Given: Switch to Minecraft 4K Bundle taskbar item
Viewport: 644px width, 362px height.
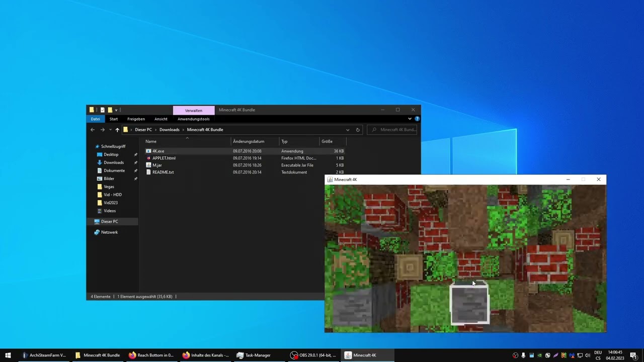Looking at the screenshot, I should pyautogui.click(x=98, y=355).
